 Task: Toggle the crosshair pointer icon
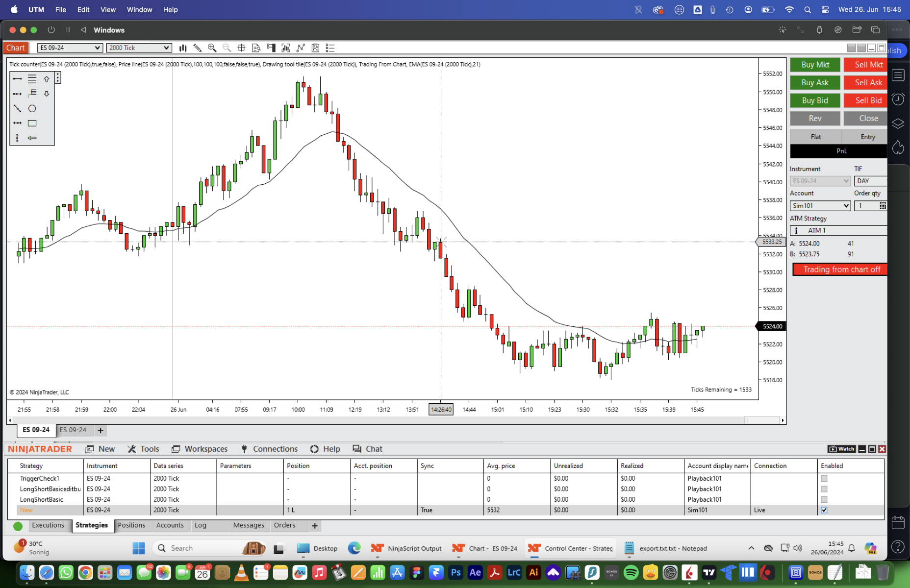(x=241, y=48)
